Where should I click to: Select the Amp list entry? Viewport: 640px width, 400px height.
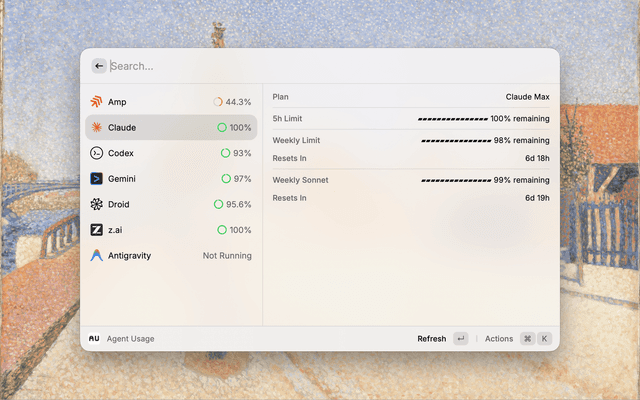tap(170, 102)
